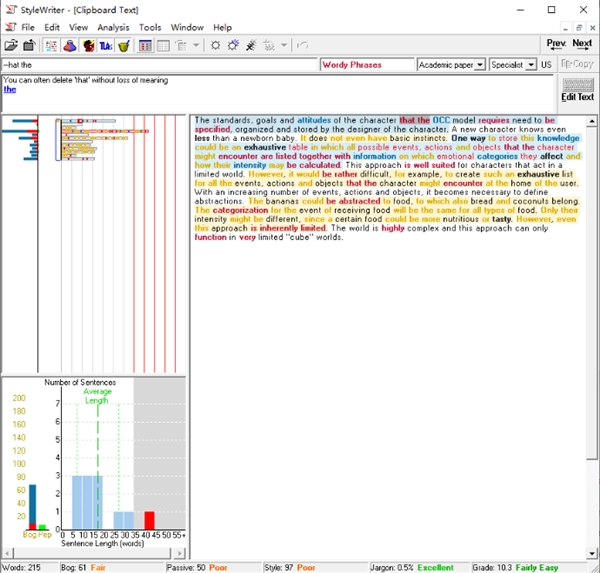Click the undo arrow icon
The height and width of the screenshot is (573, 600).
click(x=303, y=45)
